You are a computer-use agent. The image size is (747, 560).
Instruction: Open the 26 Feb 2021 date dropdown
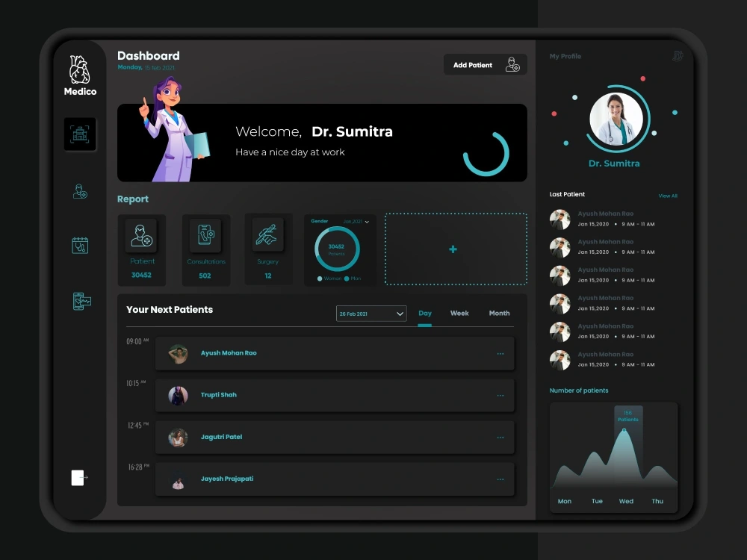[371, 314]
